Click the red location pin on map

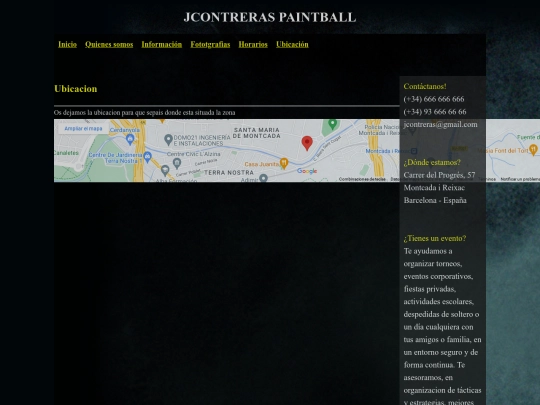tap(307, 143)
